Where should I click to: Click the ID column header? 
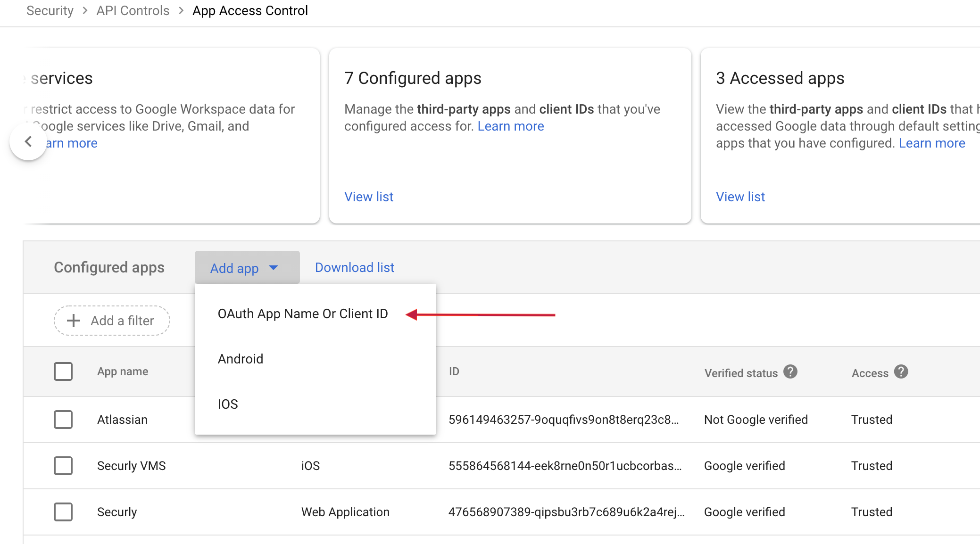point(454,371)
